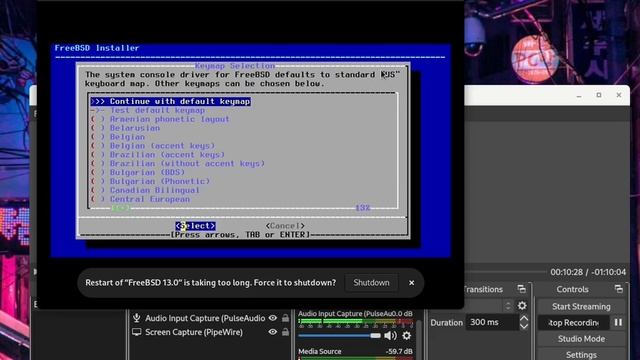Hide Screen Capture (PipeWire) via eye icon
The width and height of the screenshot is (640, 360).
(273, 332)
